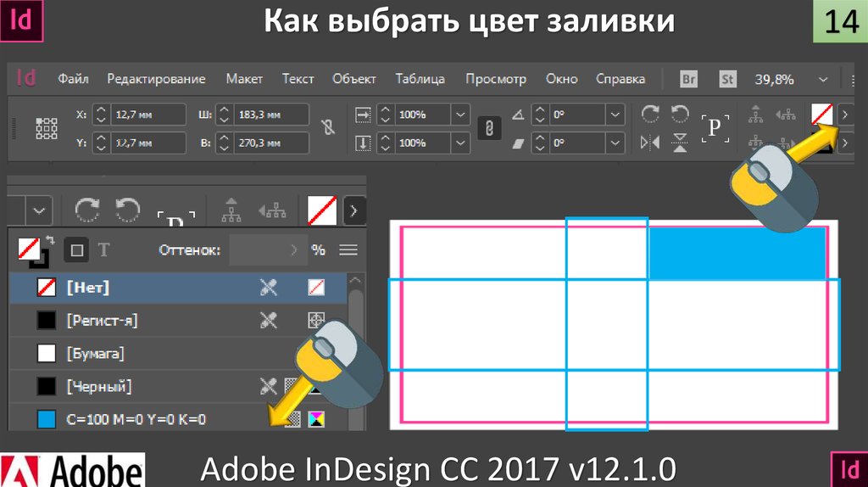The image size is (868, 487).
Task: Click the enlarged fill arrow button above Swatches panel
Action: (x=354, y=210)
